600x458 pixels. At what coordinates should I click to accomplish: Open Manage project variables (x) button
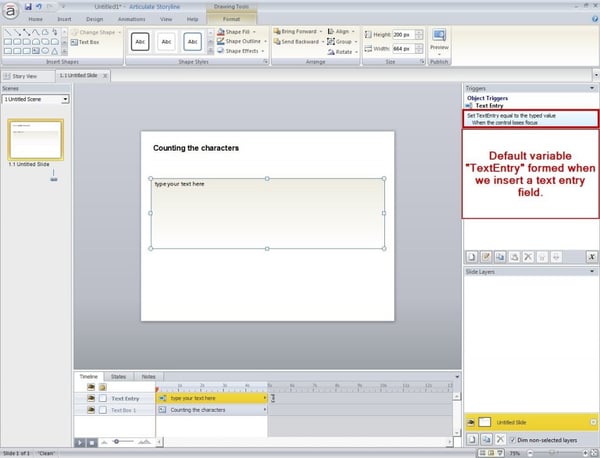pyautogui.click(x=592, y=257)
